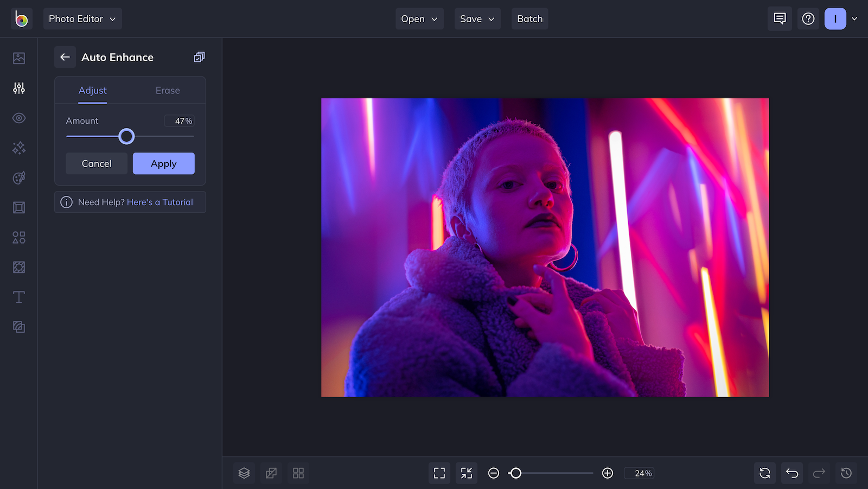Viewport: 868px width, 489px height.
Task: Open the Effects sparkles panel
Action: click(x=18, y=148)
